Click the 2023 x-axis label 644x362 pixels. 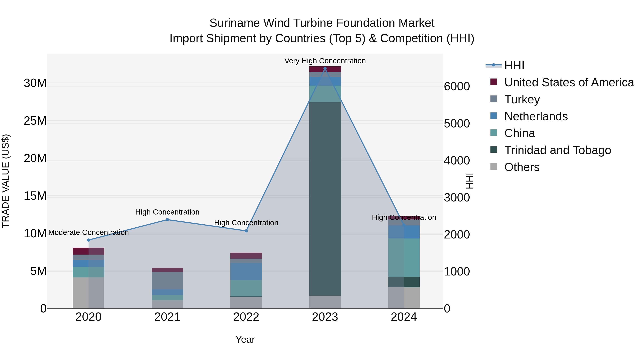(325, 317)
